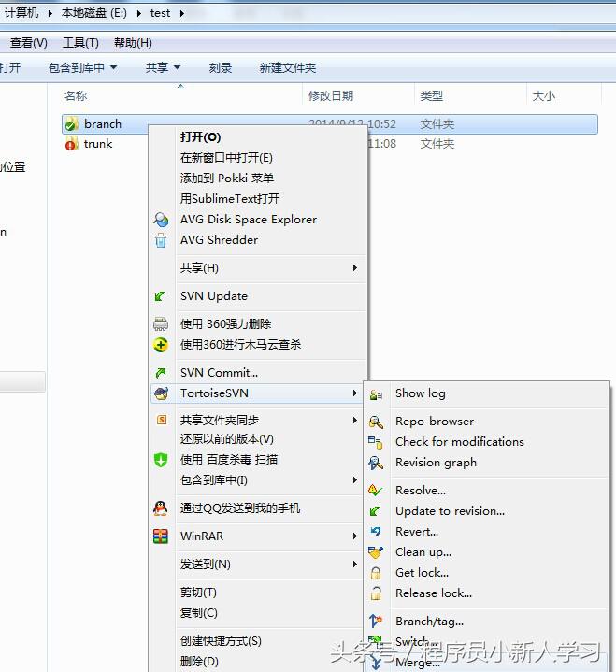Click the 新建文件夹 toolbar button
This screenshot has height=672, width=616.
[x=288, y=67]
